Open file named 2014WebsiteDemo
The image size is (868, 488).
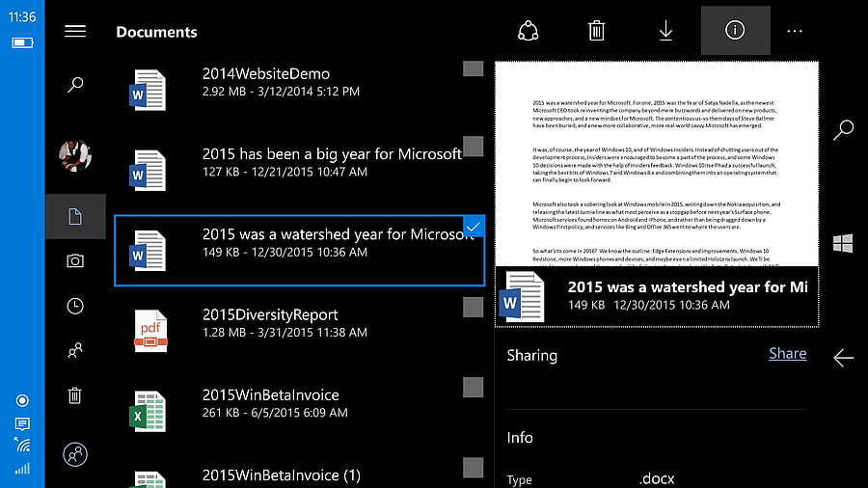[266, 73]
